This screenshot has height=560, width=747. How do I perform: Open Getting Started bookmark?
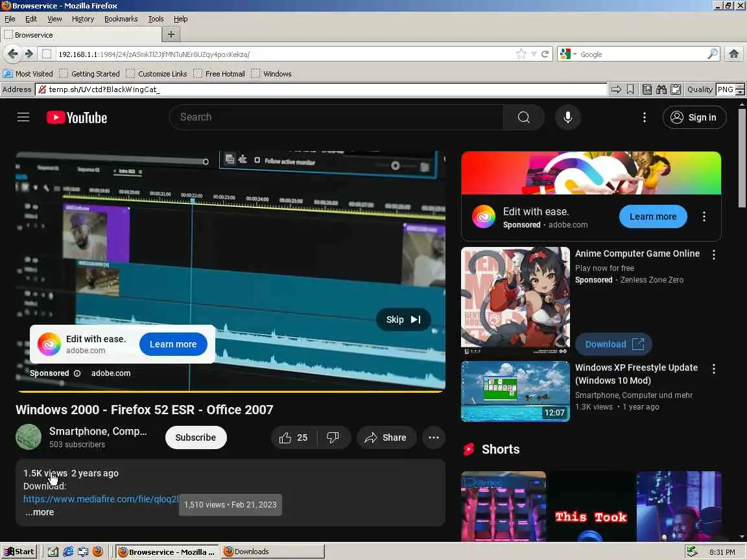[x=89, y=74]
